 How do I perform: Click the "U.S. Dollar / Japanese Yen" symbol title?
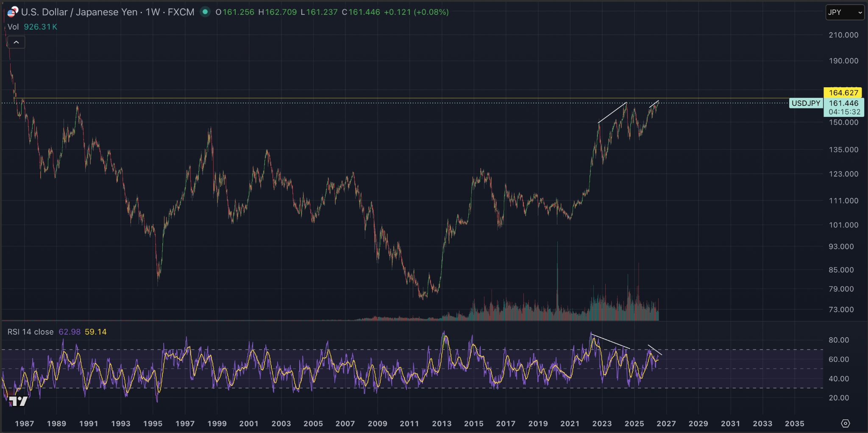click(79, 12)
